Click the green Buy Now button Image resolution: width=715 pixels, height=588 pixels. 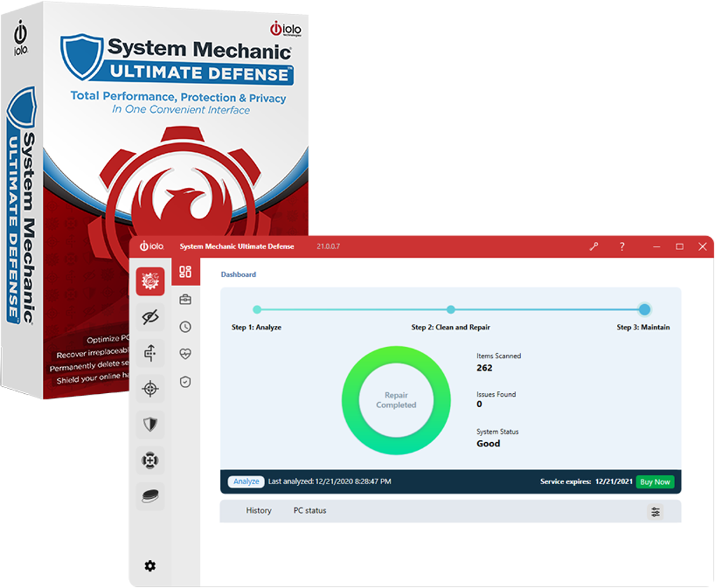tap(655, 481)
